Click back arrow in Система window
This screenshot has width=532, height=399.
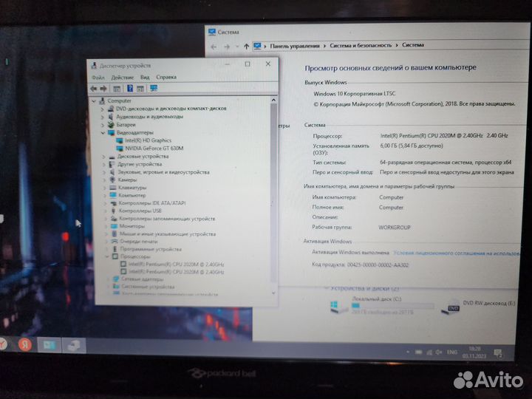[214, 47]
